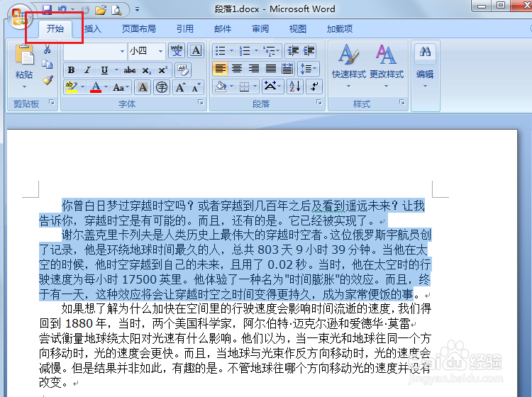
Task: Sort text with A-Z icon
Action: pyautogui.click(x=294, y=86)
